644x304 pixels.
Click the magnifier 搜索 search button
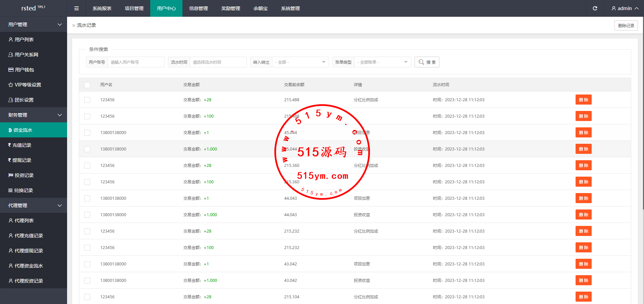pos(427,62)
